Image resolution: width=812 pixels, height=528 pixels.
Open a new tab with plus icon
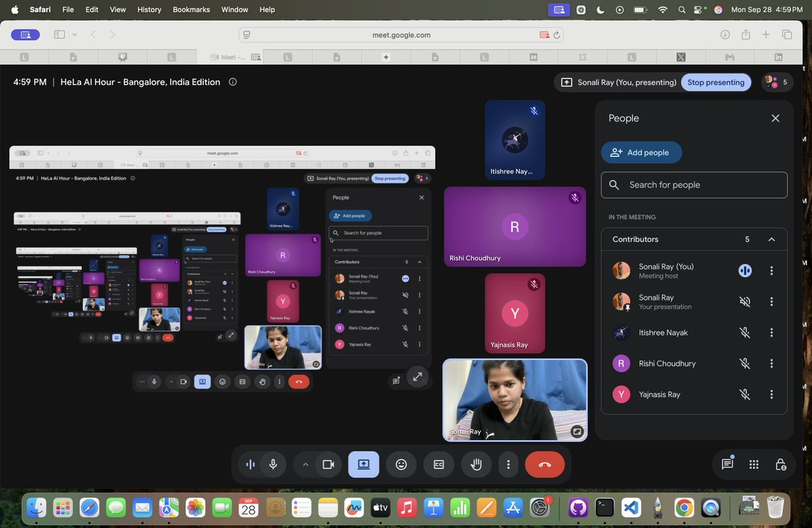766,35
